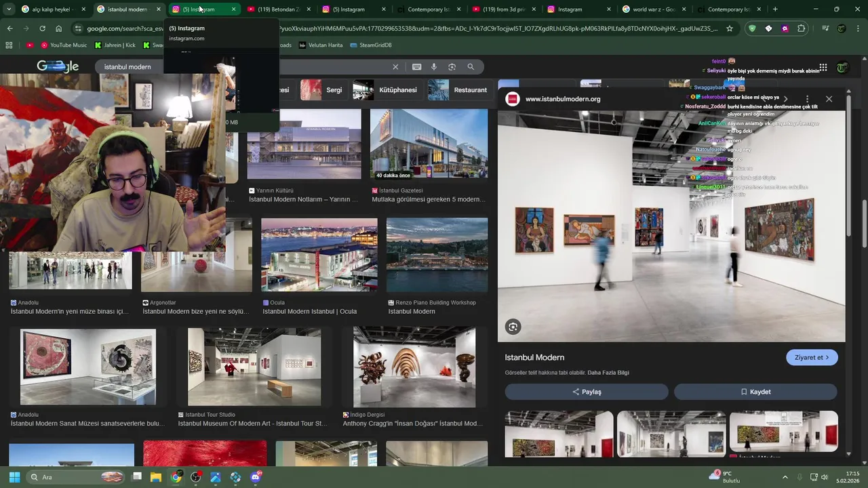
Task: Click the Ziyaret et button
Action: [x=812, y=357]
